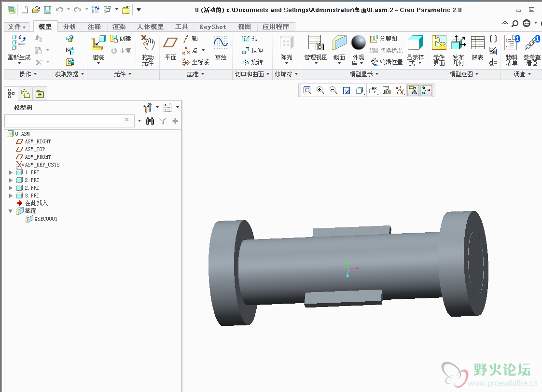Select the Drag Components (拖动元件) tool
Screen dimensions: 542x392
click(x=148, y=44)
